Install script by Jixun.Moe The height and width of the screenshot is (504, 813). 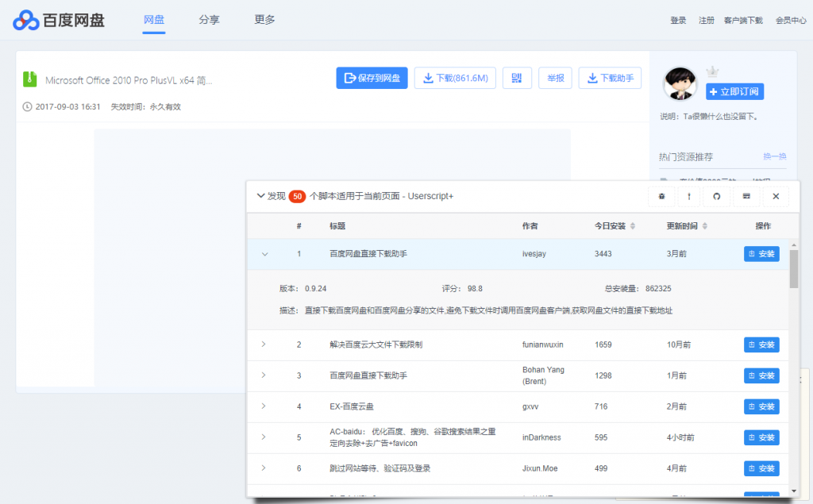point(761,469)
